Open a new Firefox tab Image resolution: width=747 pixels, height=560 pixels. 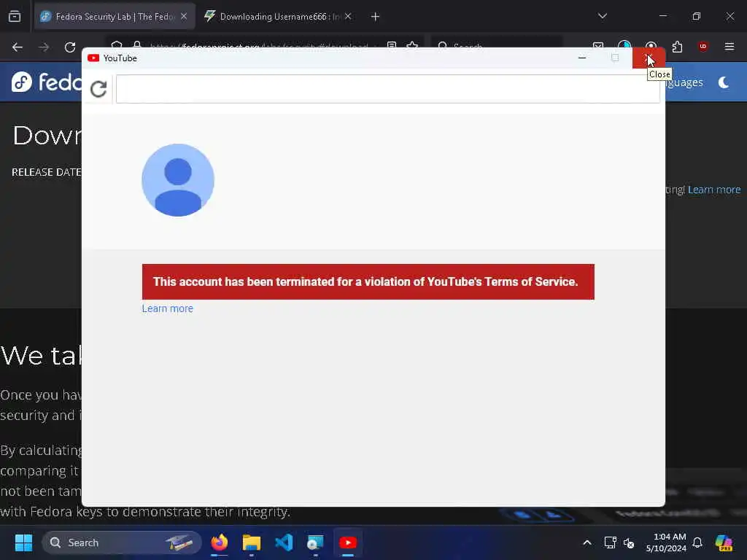[x=375, y=17]
